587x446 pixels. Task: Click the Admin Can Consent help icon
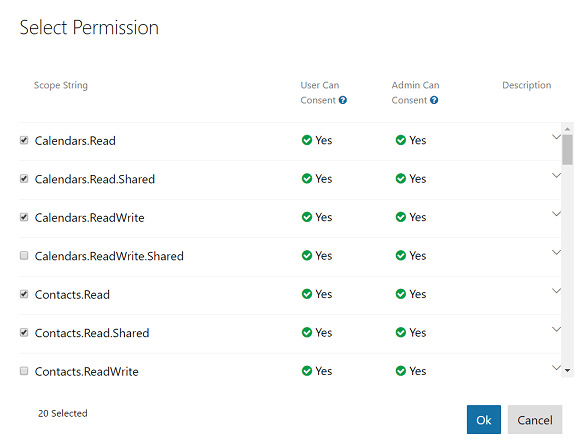pos(434,100)
